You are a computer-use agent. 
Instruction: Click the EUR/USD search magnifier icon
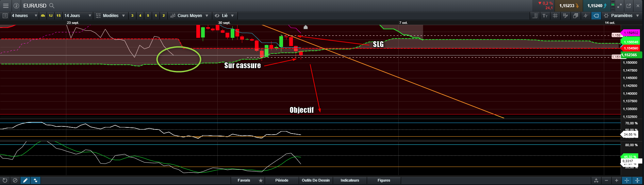point(52,6)
